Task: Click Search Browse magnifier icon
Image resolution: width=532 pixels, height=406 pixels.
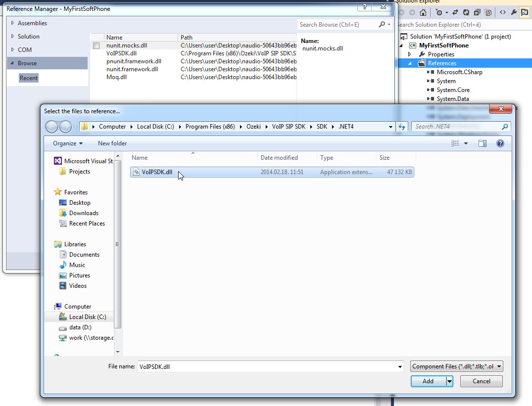Action: (x=382, y=24)
